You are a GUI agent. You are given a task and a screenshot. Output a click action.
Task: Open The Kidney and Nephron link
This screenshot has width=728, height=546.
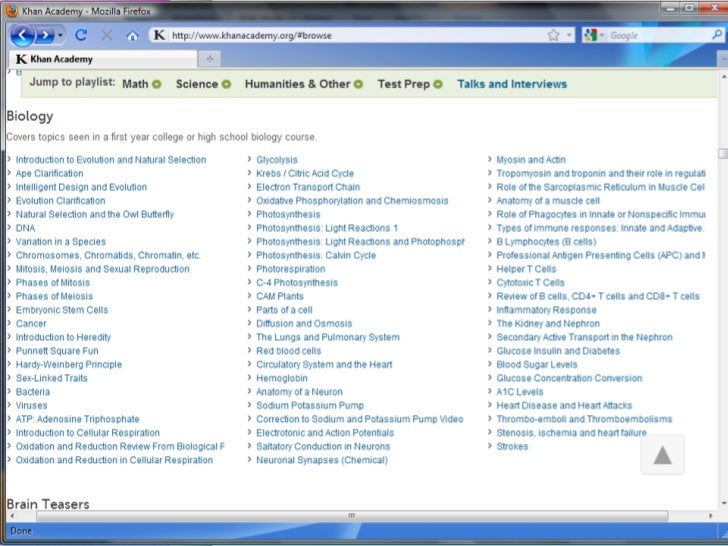[x=548, y=324]
